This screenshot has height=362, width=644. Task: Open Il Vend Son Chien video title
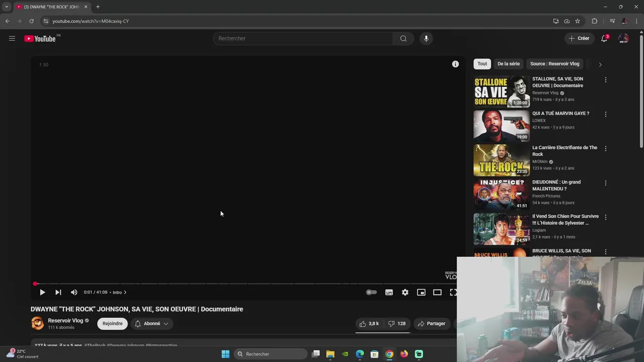[566, 220]
